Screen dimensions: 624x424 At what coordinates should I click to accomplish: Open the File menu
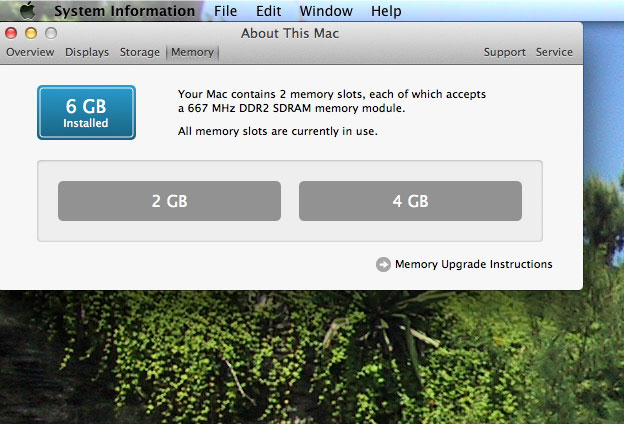tap(225, 11)
